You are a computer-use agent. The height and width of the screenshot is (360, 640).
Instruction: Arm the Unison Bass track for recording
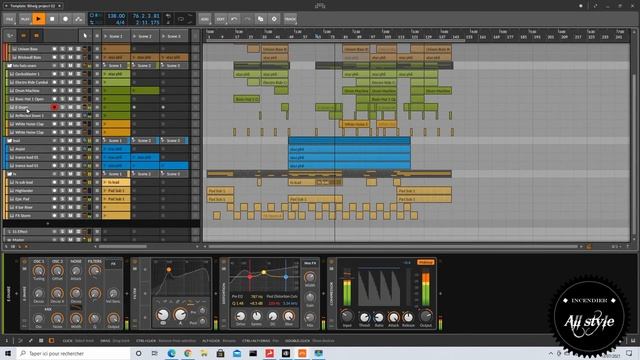[54, 49]
